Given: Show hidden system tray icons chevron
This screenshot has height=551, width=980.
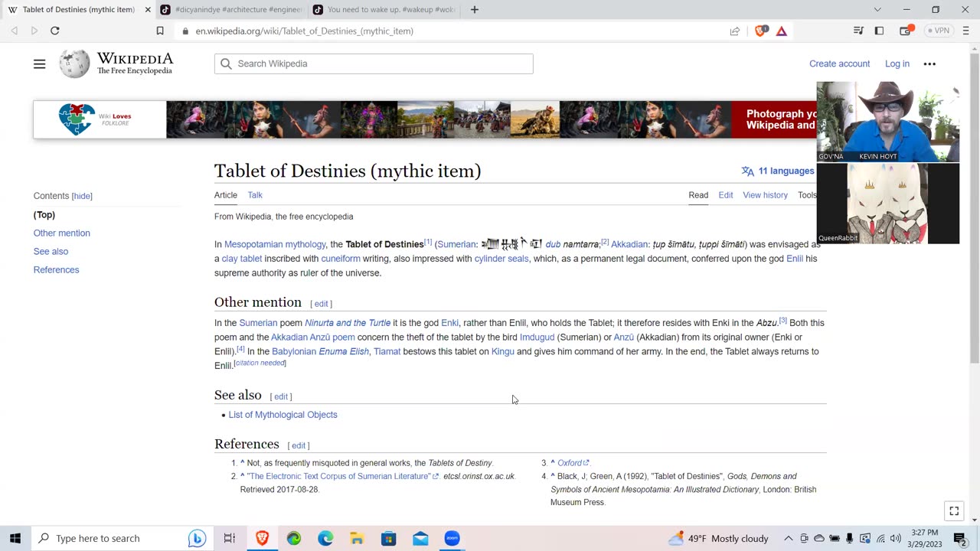Looking at the screenshot, I should click(x=788, y=539).
